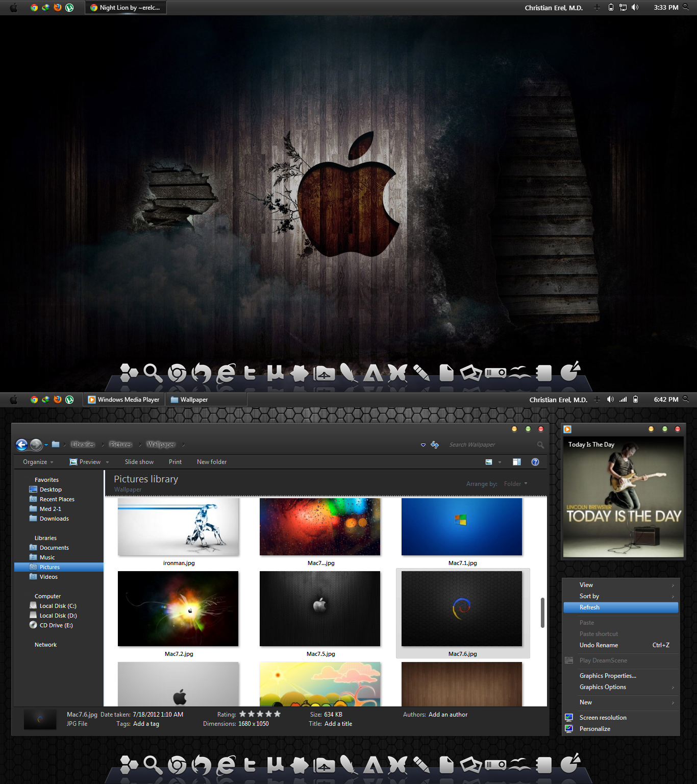Click the Explorer vertical scrollbar thumb
Viewport: 697px width, 784px height.
coord(542,612)
